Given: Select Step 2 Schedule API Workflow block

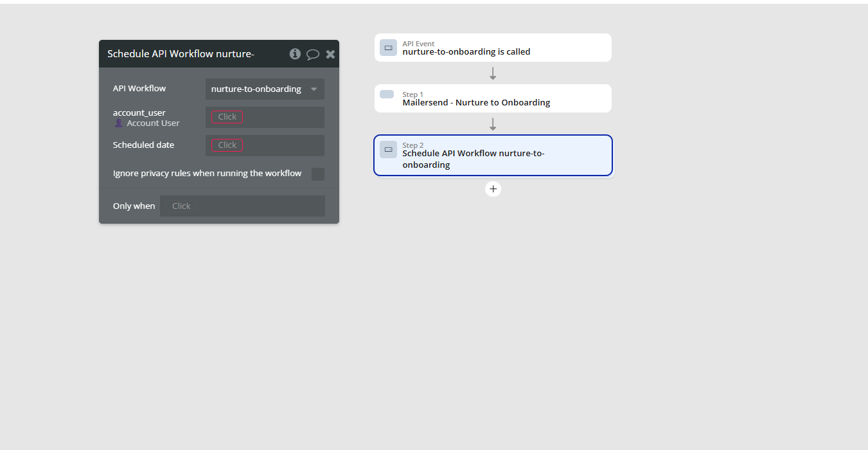Looking at the screenshot, I should point(493,155).
